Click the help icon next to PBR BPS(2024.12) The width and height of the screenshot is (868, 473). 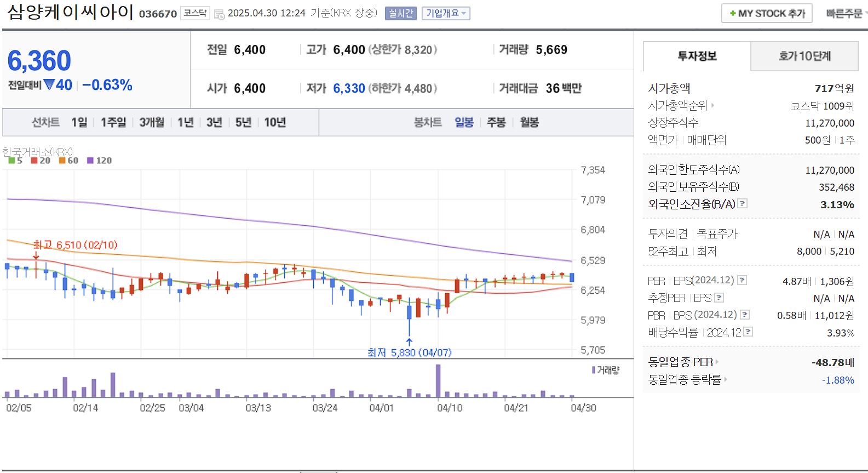(745, 315)
